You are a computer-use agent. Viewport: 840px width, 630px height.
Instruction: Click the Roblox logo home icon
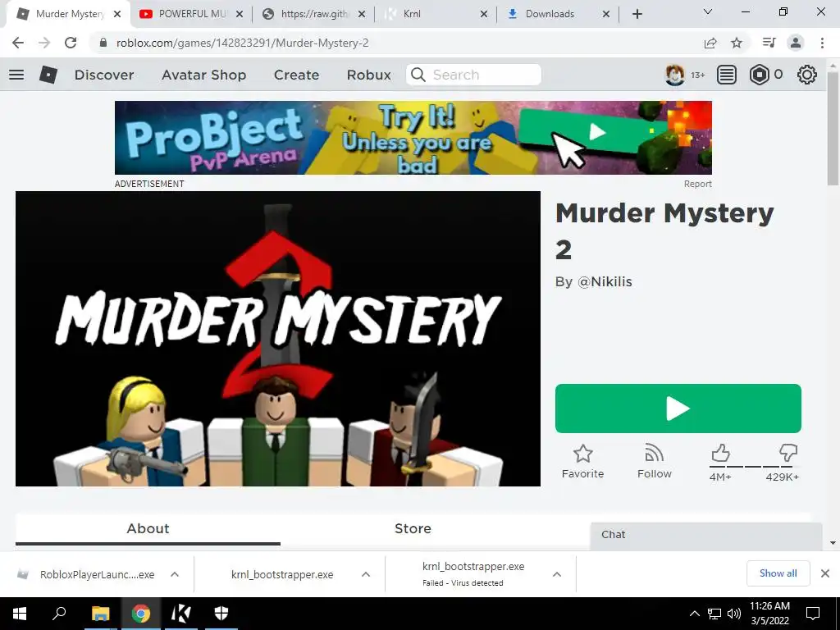click(48, 75)
